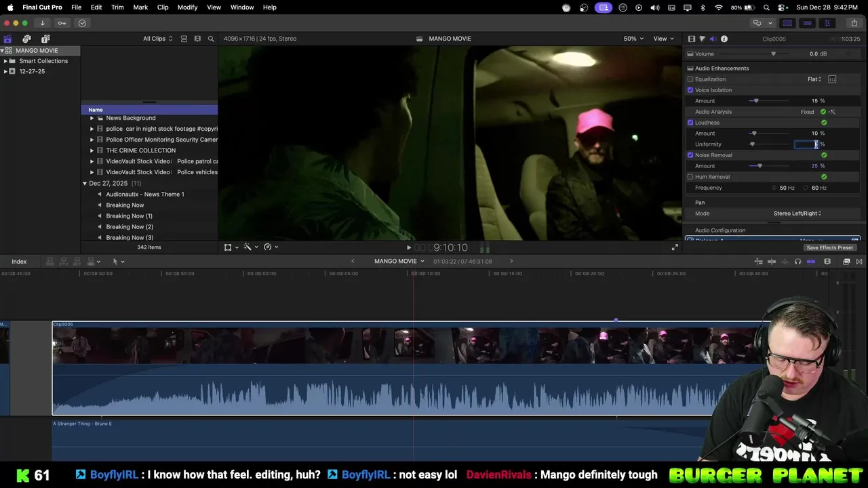Open the Keyword Editor key icon
The height and width of the screenshot is (488, 868).
point(62,23)
